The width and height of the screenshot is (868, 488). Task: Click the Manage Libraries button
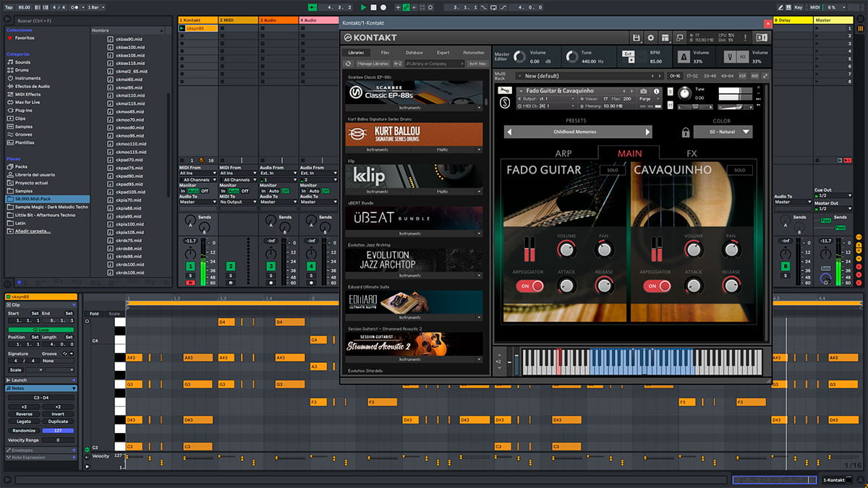click(373, 64)
